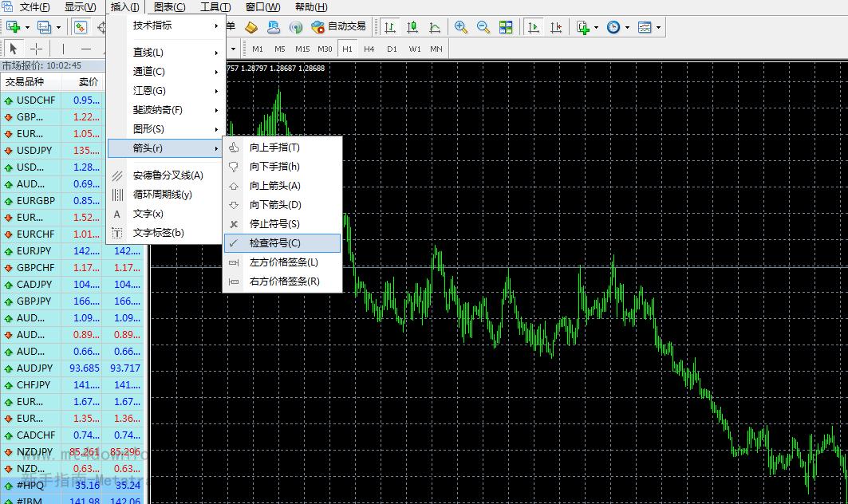Viewport: 848px width, 504px height.
Task: Click the tile windows icon
Action: 506,27
